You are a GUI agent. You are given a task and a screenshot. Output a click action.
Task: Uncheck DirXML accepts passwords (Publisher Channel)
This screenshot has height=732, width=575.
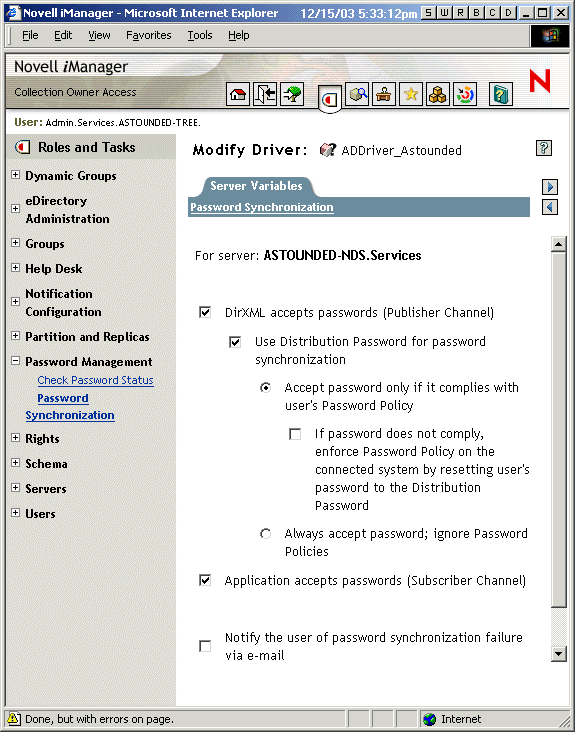tap(205, 312)
